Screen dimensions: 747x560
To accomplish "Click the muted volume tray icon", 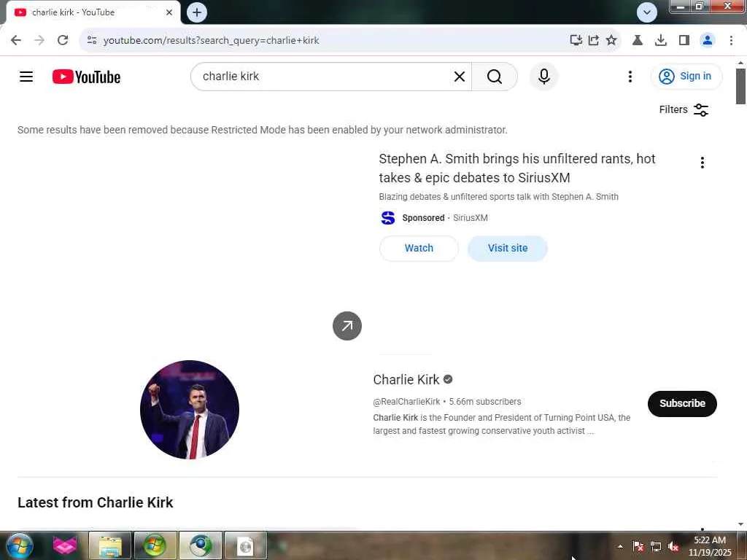I will coord(673,546).
